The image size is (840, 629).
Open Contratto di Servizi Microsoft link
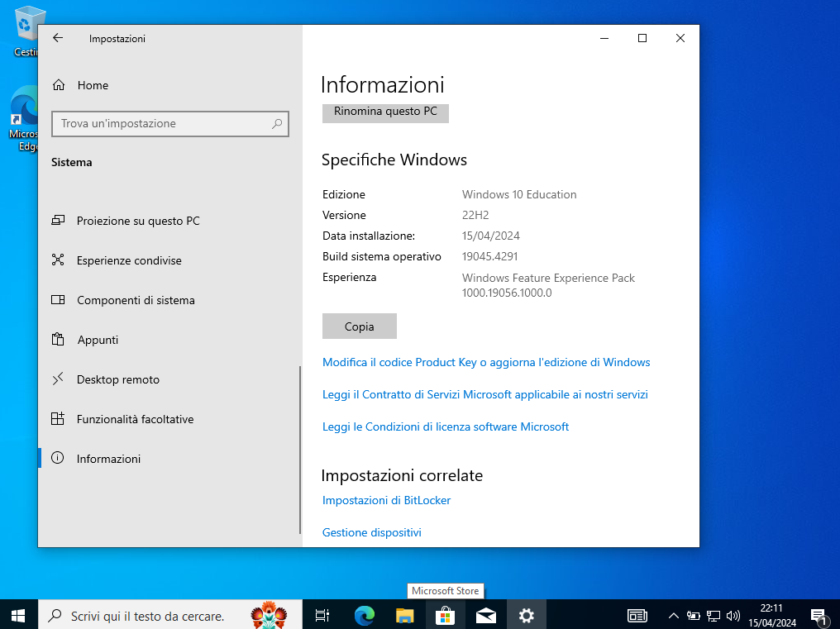484,394
